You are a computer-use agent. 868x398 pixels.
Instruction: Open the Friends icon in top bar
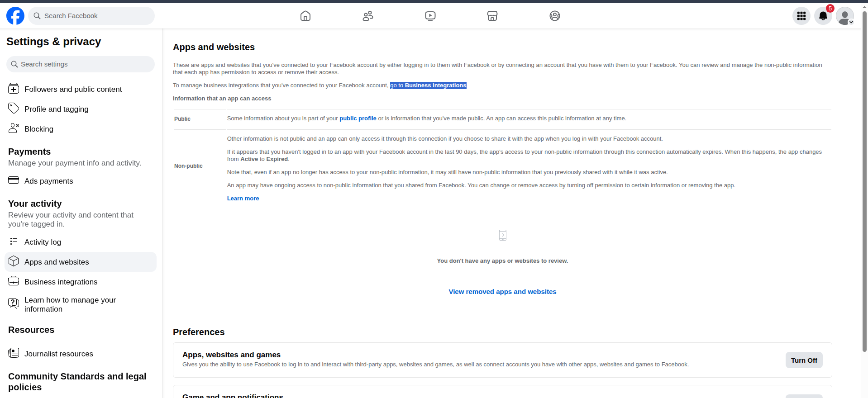coord(368,16)
